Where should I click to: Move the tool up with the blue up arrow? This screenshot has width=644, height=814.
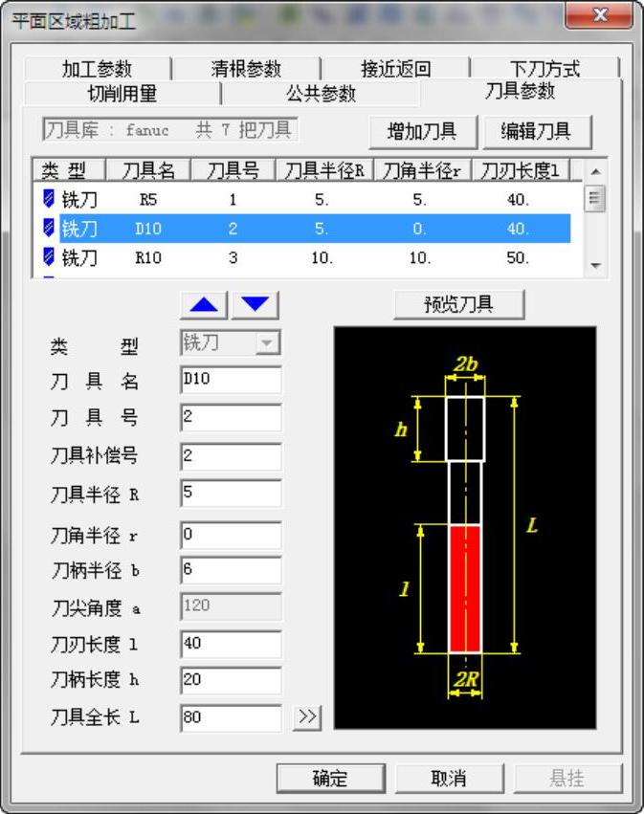click(x=204, y=305)
